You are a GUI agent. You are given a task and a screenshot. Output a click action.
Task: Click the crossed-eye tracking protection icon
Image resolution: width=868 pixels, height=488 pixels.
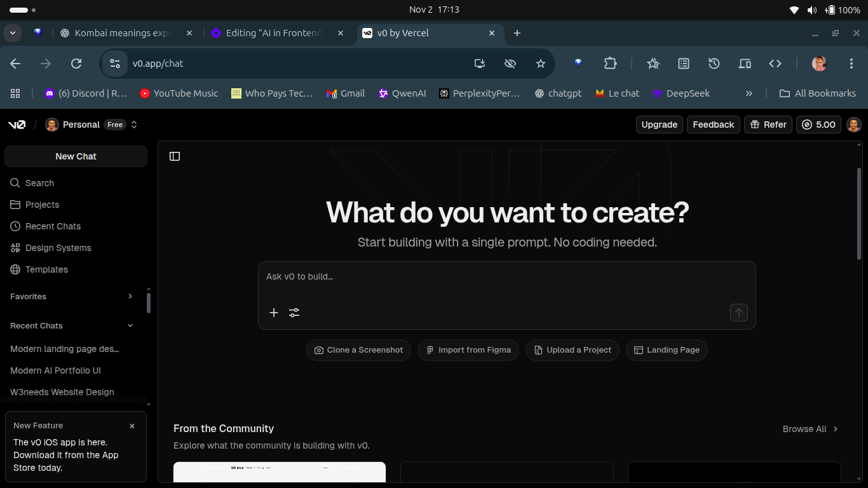click(510, 64)
